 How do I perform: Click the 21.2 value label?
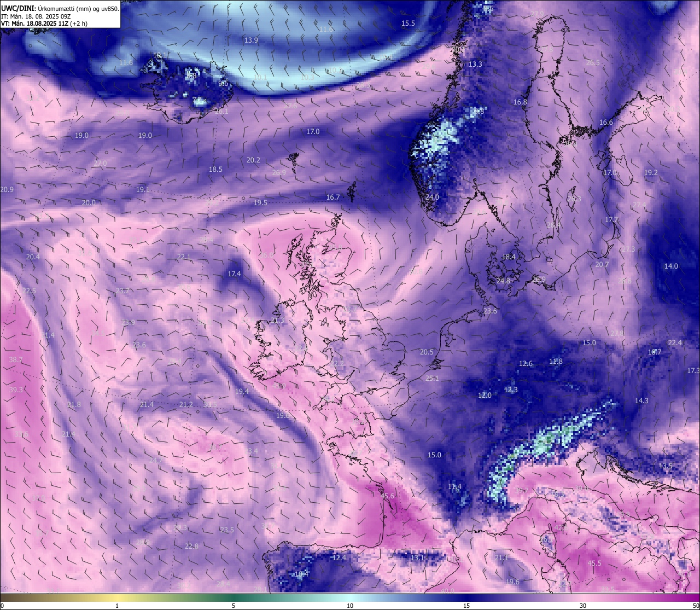tap(186, 405)
